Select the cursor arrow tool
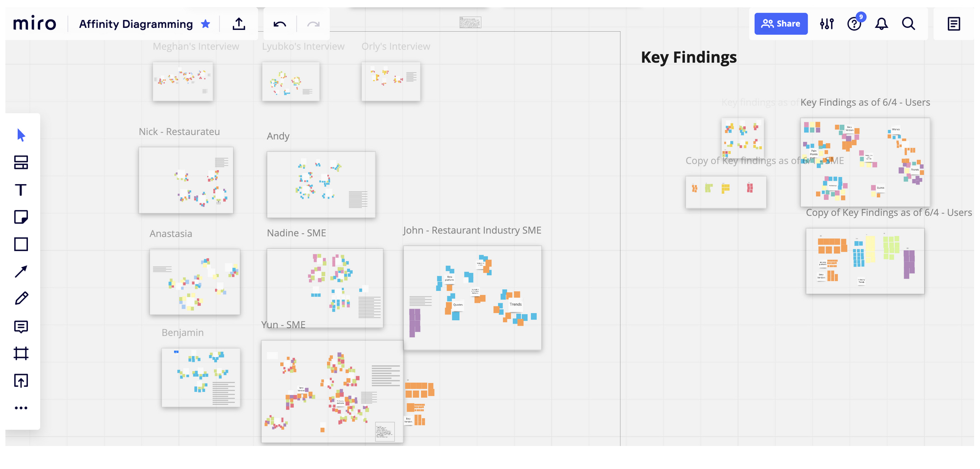The width and height of the screenshot is (980, 469). coord(21,135)
